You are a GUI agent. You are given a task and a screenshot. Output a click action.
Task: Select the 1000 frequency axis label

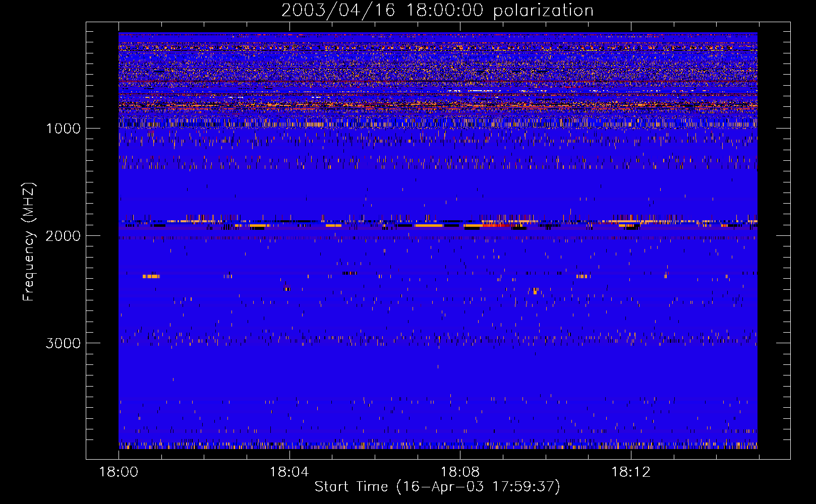(x=63, y=129)
